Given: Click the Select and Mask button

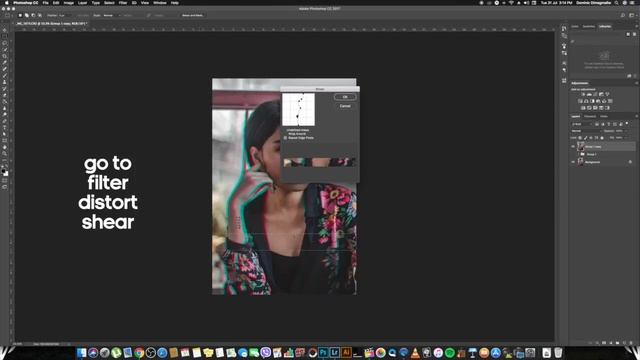Looking at the screenshot, I should [192, 16].
